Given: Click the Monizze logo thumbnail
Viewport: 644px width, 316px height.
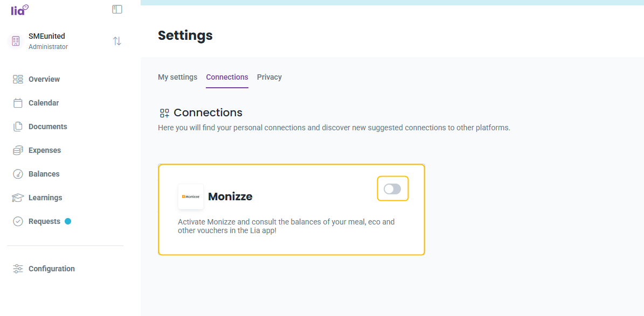Looking at the screenshot, I should [x=191, y=196].
